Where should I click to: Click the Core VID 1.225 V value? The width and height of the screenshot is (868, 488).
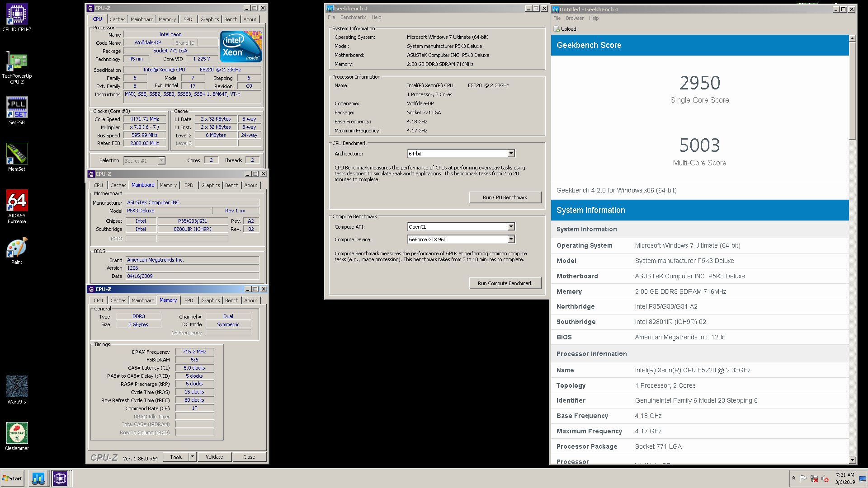click(202, 59)
